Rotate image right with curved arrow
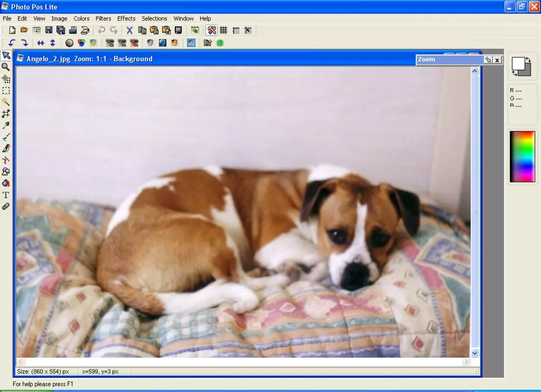The height and width of the screenshot is (392, 541). click(x=24, y=43)
